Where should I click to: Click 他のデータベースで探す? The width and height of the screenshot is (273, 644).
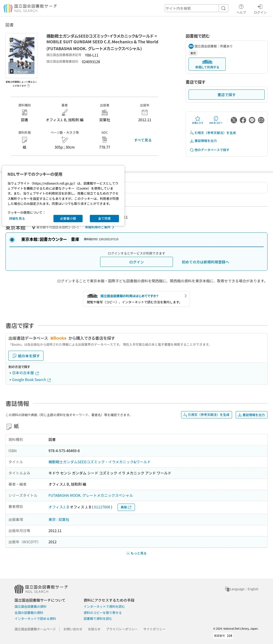point(210,150)
